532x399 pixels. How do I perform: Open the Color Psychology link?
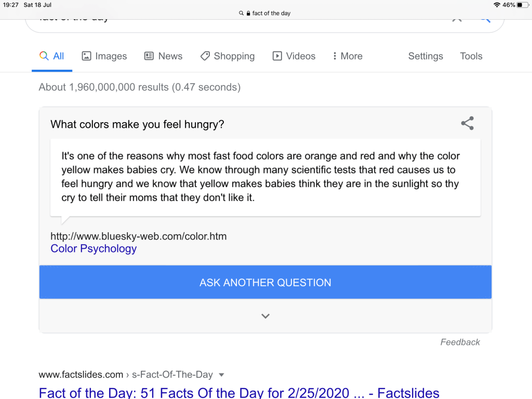[94, 249]
